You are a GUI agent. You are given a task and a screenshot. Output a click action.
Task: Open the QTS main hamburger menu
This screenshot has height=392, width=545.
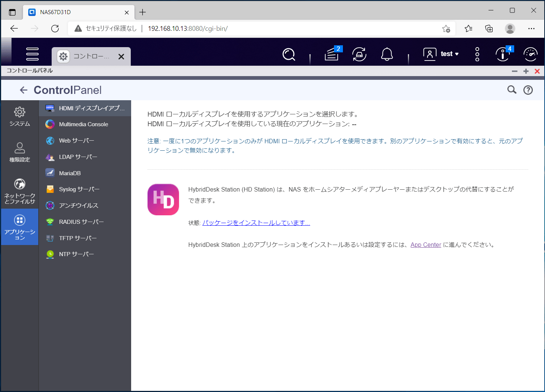coord(32,54)
